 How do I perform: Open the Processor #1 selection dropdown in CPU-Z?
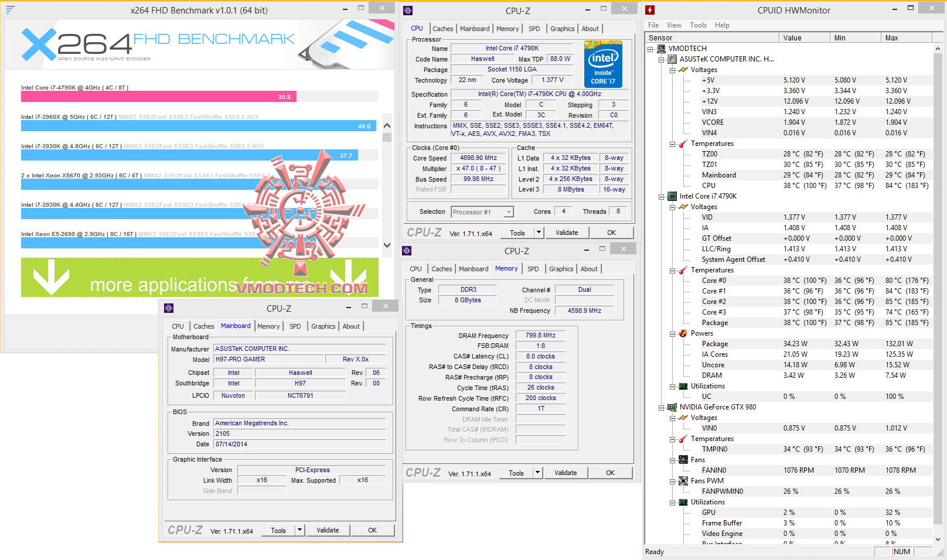[x=509, y=212]
